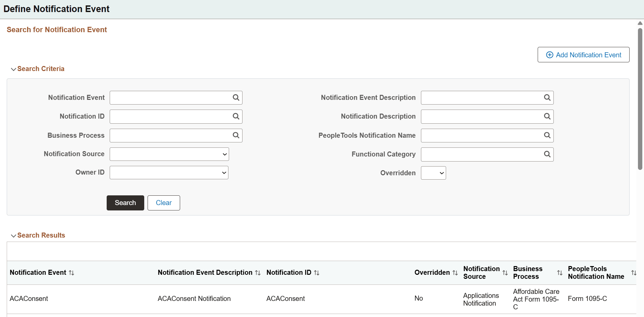Clear the search criteria fields
The image size is (644, 317).
point(164,203)
